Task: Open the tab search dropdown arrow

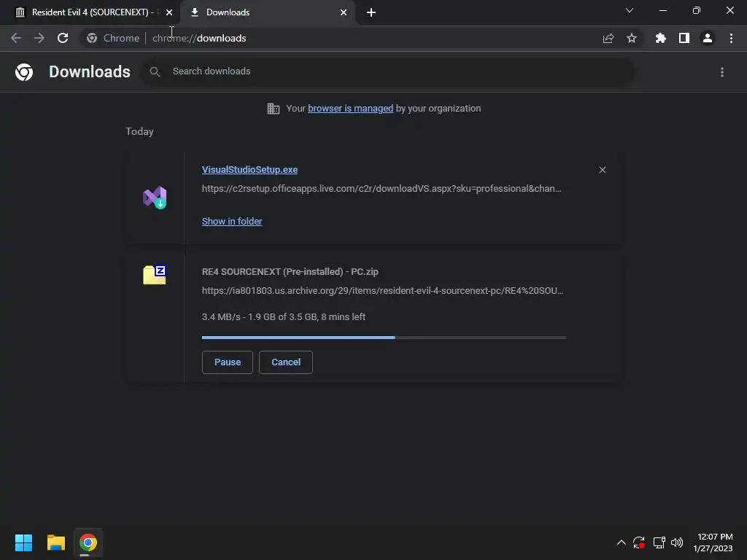Action: 630,10
